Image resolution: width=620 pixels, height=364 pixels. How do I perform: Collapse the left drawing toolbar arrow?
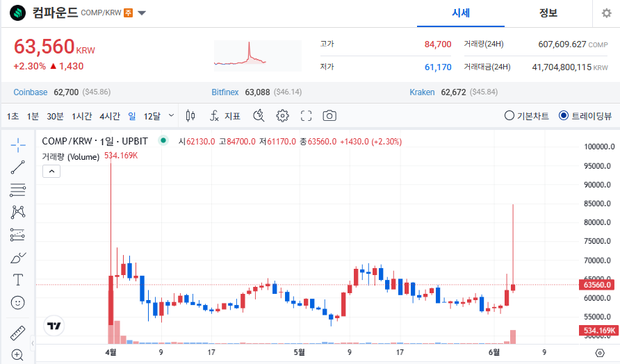33,343
